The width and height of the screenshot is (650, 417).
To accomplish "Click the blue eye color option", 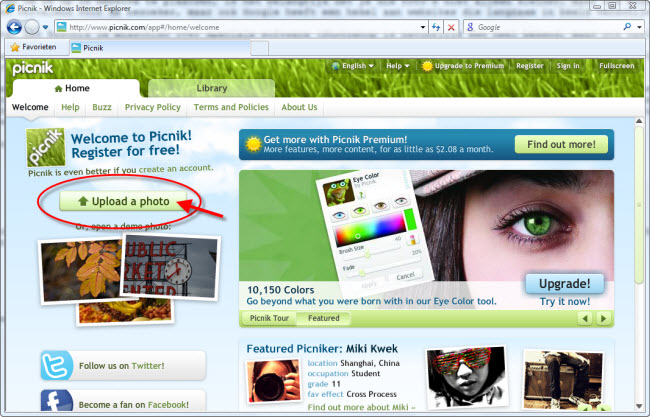I will click(339, 215).
